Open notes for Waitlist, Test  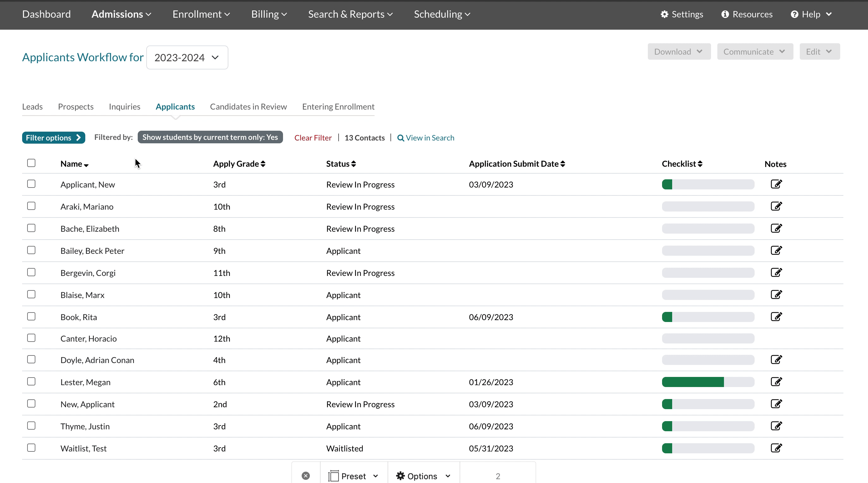776,448
